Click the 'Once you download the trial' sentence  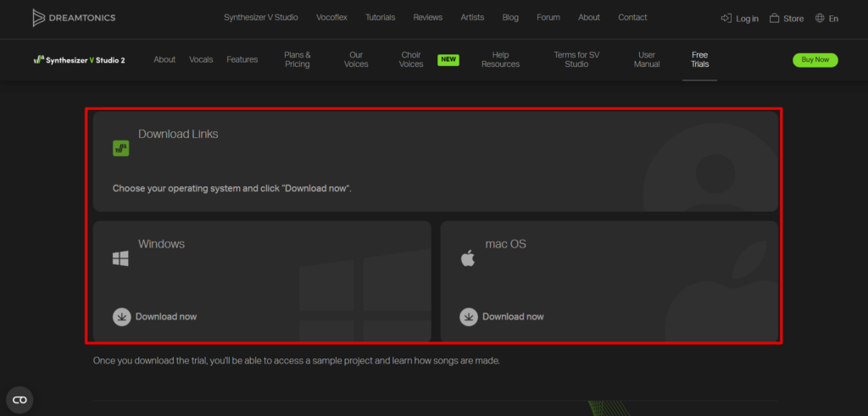pyautogui.click(x=297, y=361)
